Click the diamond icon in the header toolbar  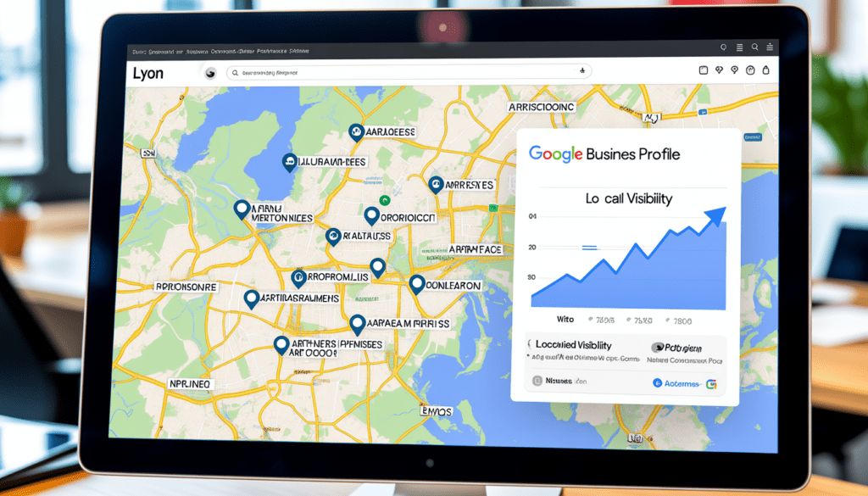(719, 70)
